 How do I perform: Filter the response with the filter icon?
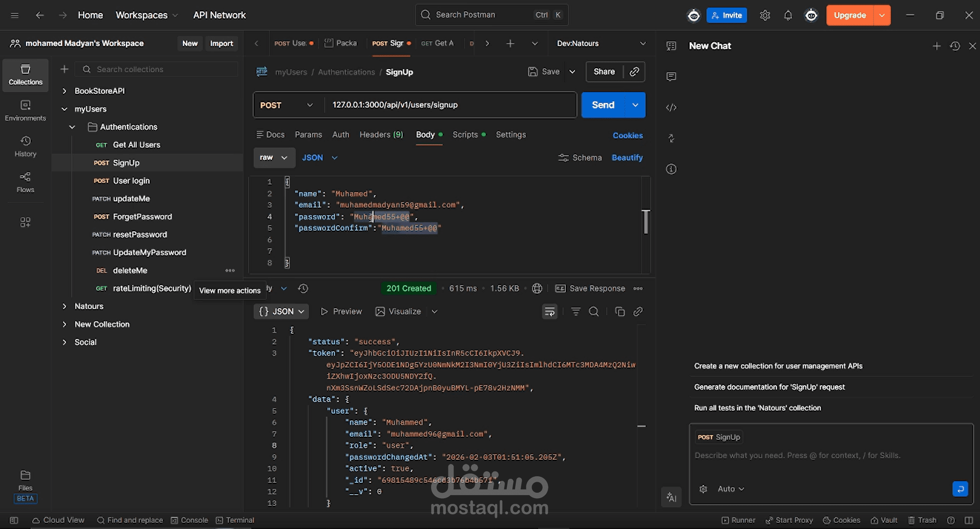pos(576,312)
